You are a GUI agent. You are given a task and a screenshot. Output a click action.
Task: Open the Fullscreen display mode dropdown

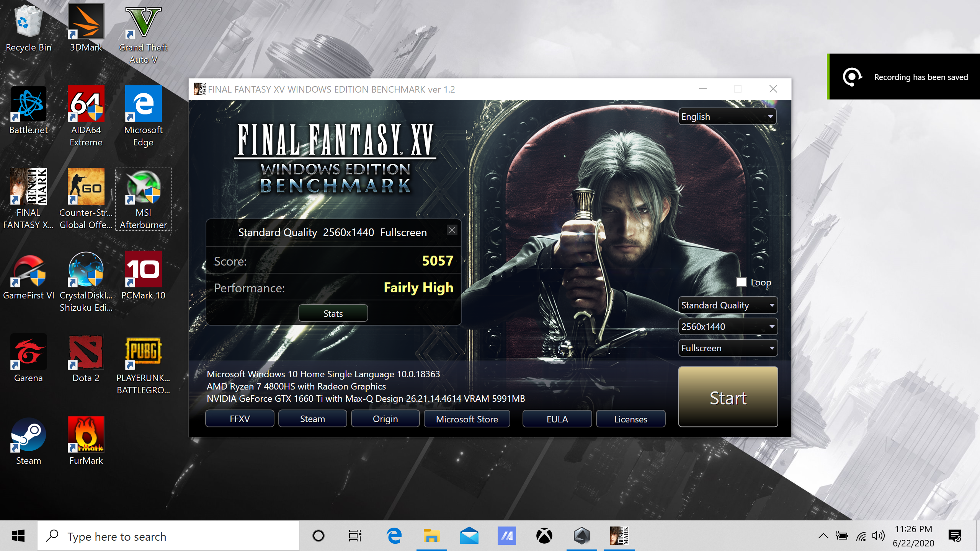point(728,348)
